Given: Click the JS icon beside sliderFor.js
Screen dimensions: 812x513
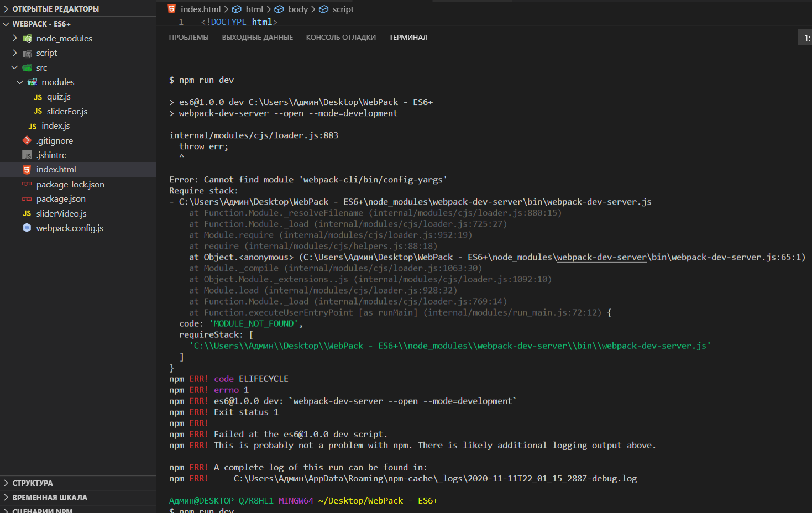Looking at the screenshot, I should pos(38,112).
